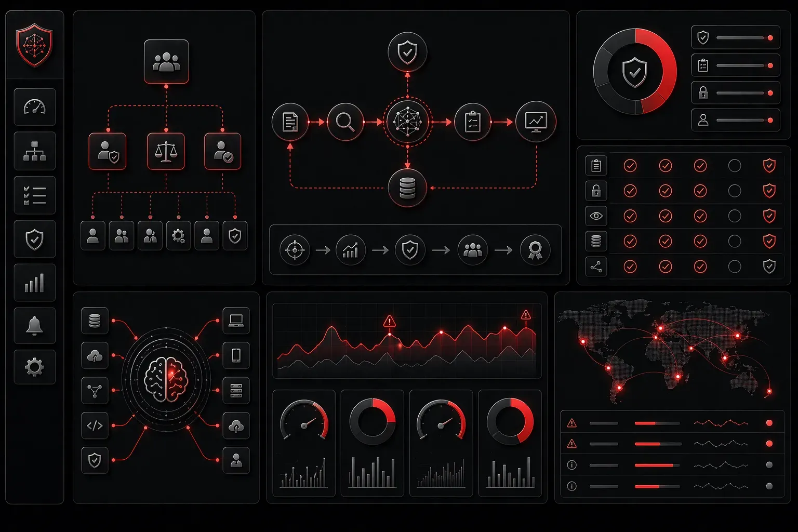This screenshot has height=532, width=798.
Task: Toggle the empty circle in eye row
Action: 735,216
